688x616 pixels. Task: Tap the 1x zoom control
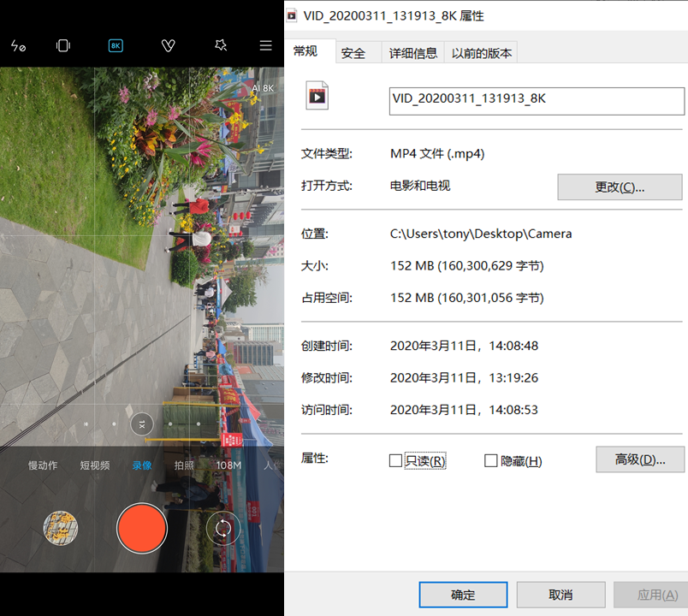tap(141, 424)
